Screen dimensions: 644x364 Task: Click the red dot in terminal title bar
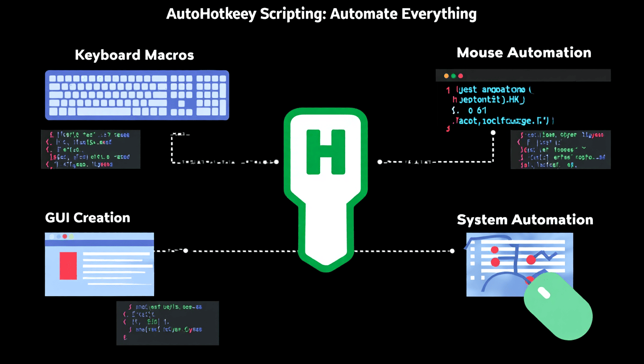[460, 76]
